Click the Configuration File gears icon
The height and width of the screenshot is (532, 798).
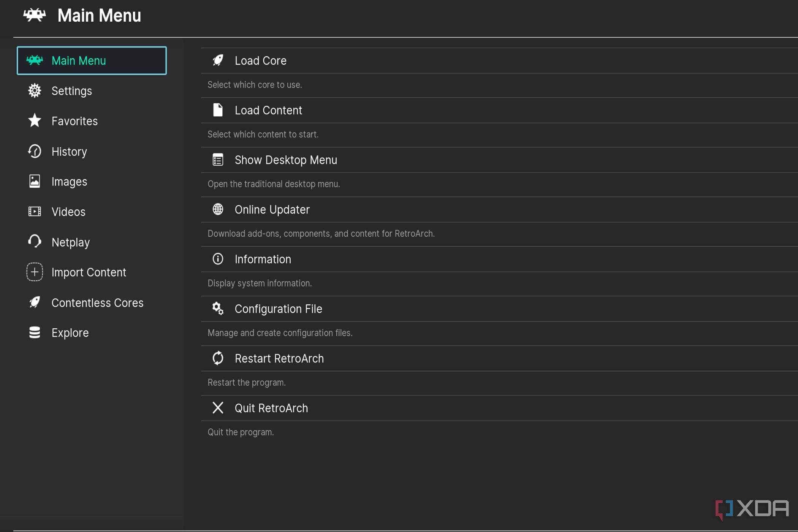coord(218,309)
